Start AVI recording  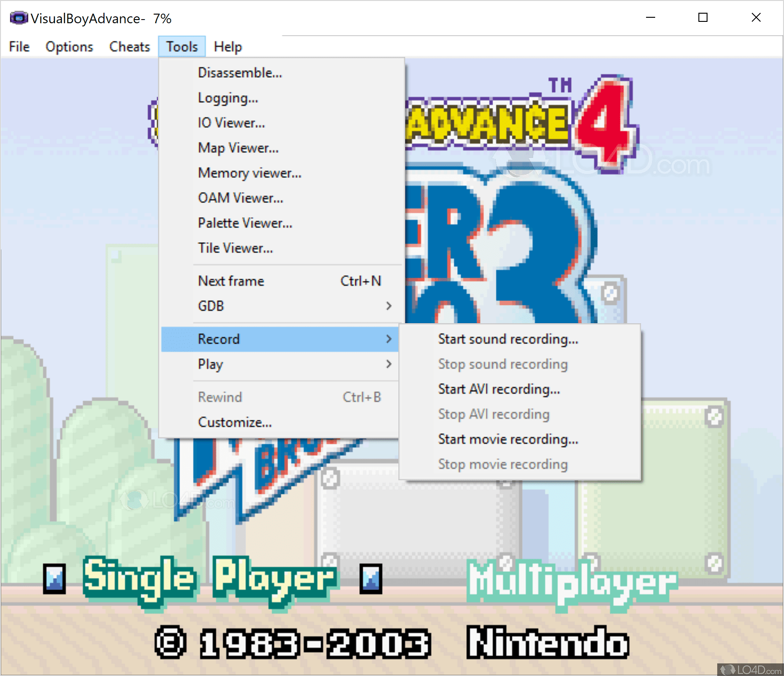499,389
